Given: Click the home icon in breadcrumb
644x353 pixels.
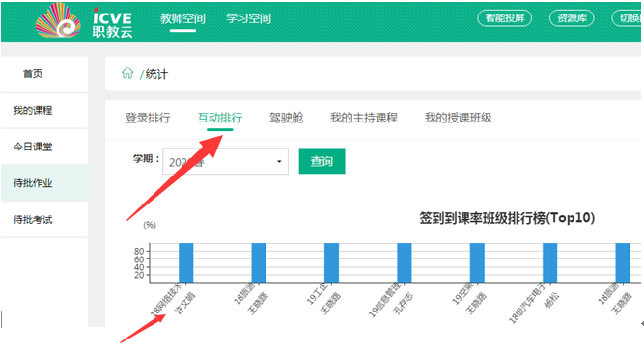Looking at the screenshot, I should coord(127,73).
